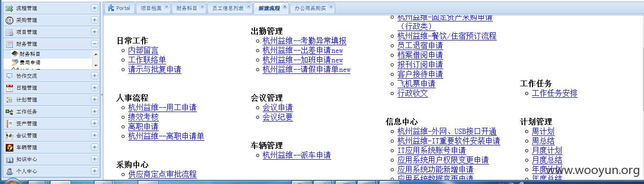Open 财务科目 in the sidebar tree
Image resolution: width=644 pixels, height=184 pixels.
coord(30,54)
